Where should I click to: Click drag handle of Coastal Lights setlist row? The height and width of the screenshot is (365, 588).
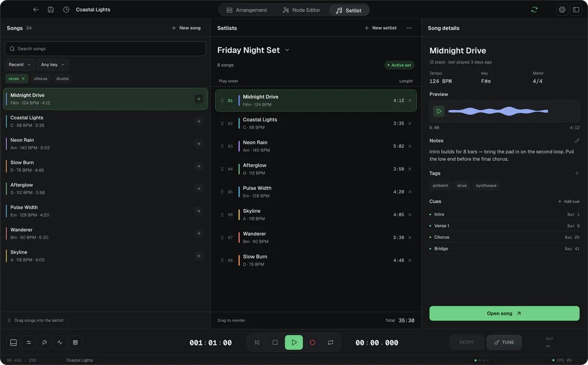tap(222, 123)
